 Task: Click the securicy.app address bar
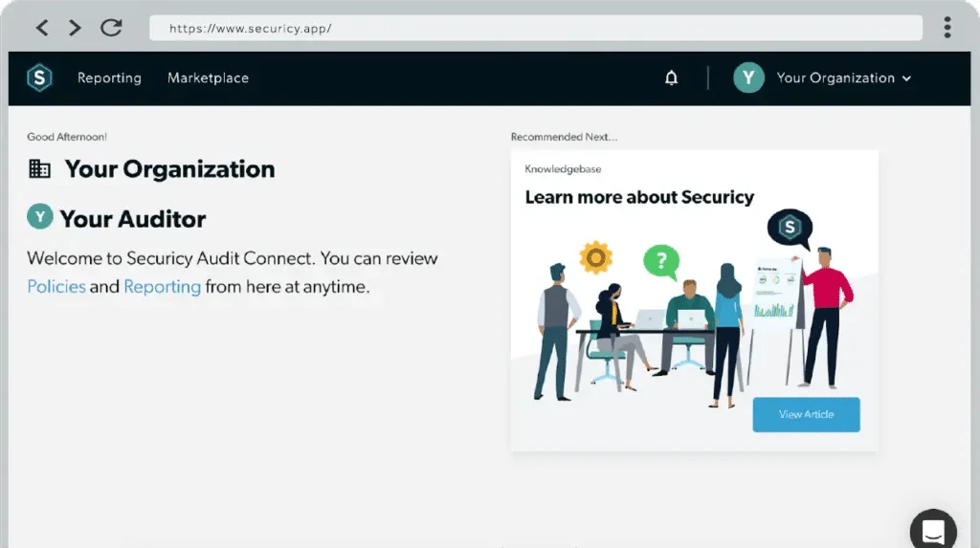(536, 28)
